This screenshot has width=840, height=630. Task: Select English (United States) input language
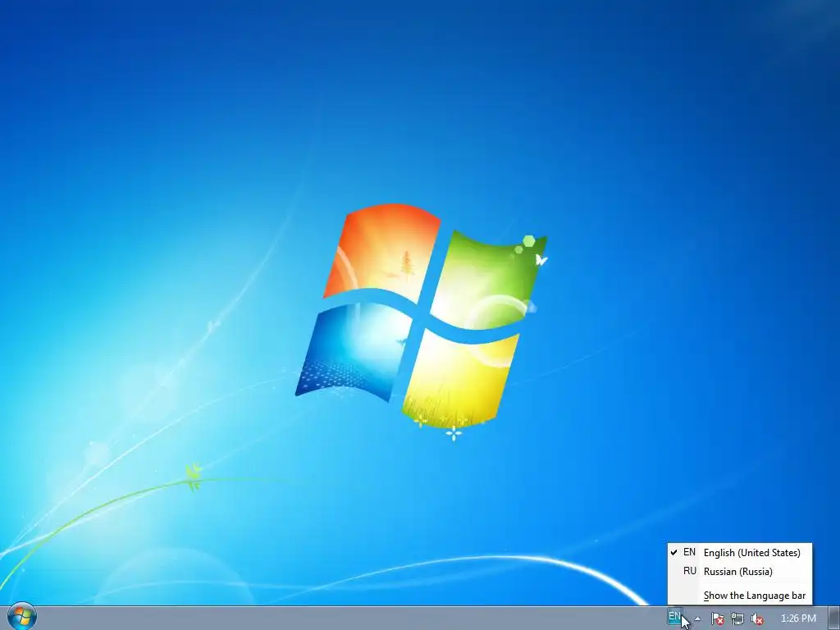pyautogui.click(x=740, y=552)
